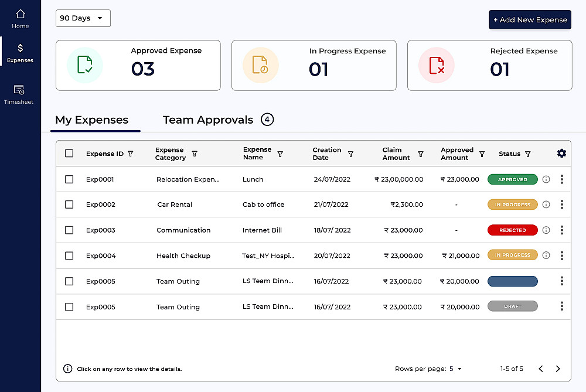Open more options for Exp0001 row

coord(561,179)
